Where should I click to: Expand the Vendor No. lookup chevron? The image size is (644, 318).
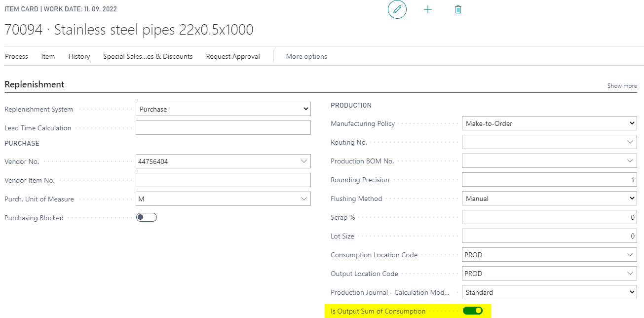tap(303, 161)
